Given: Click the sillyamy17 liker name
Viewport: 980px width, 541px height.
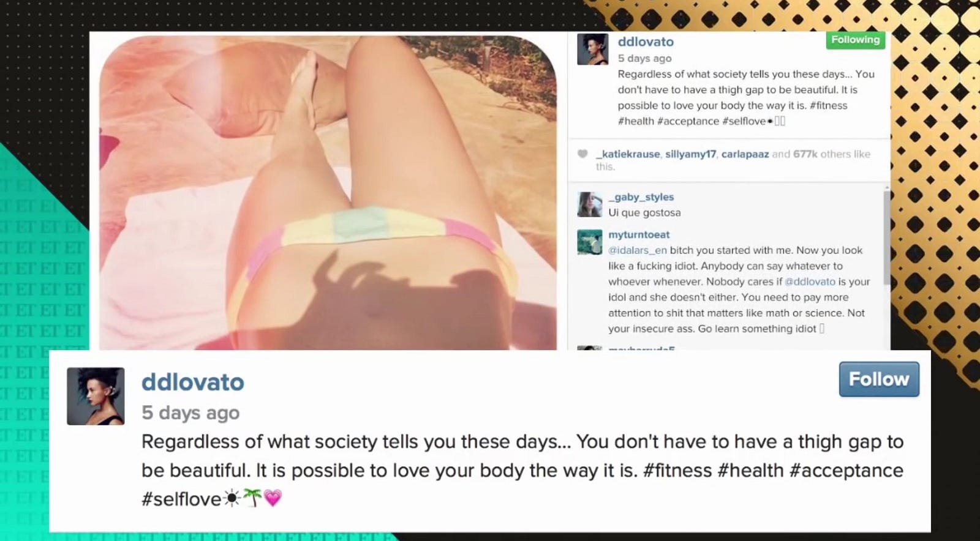Looking at the screenshot, I should (x=690, y=154).
